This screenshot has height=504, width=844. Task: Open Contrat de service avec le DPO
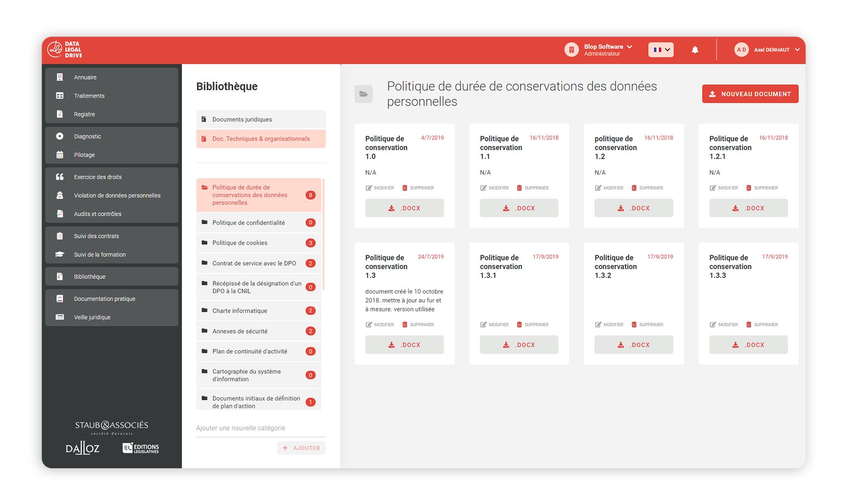coord(258,263)
